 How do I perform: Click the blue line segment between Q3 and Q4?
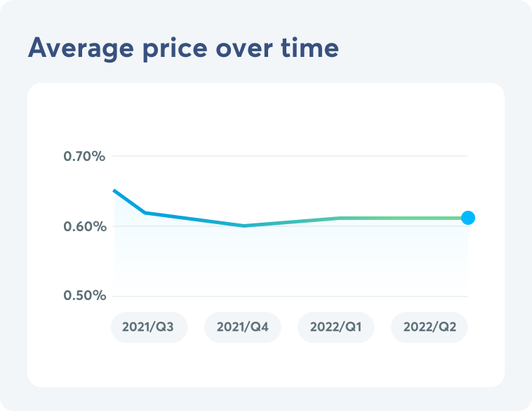193,218
